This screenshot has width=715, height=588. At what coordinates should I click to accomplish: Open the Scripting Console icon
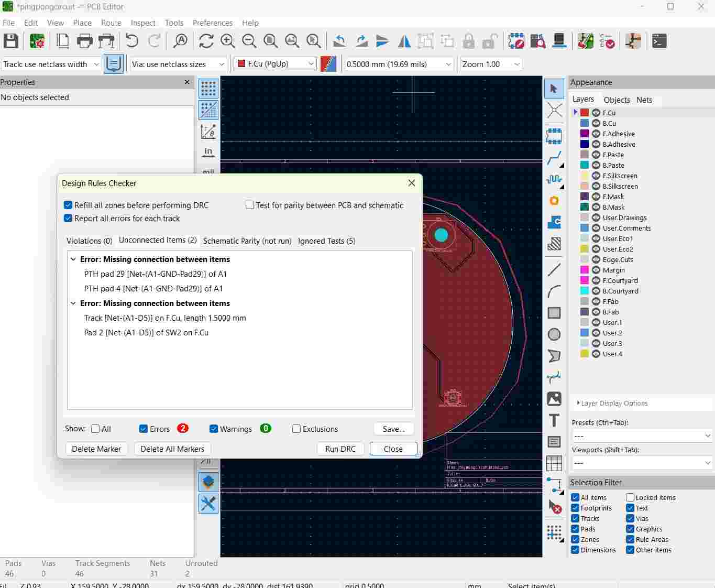pyautogui.click(x=659, y=41)
